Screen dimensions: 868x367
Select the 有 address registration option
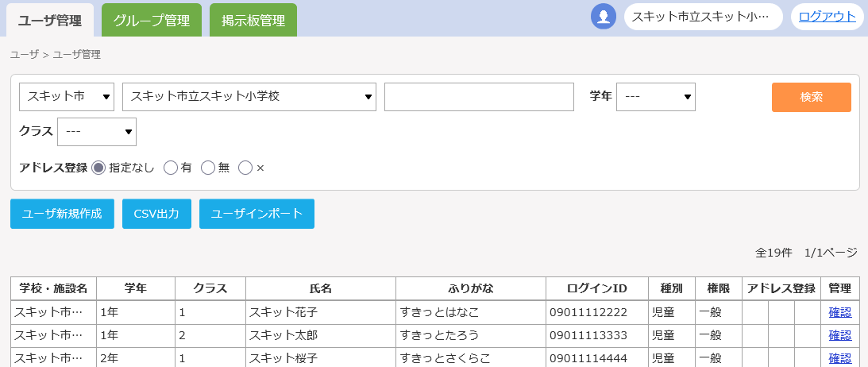[x=170, y=168]
